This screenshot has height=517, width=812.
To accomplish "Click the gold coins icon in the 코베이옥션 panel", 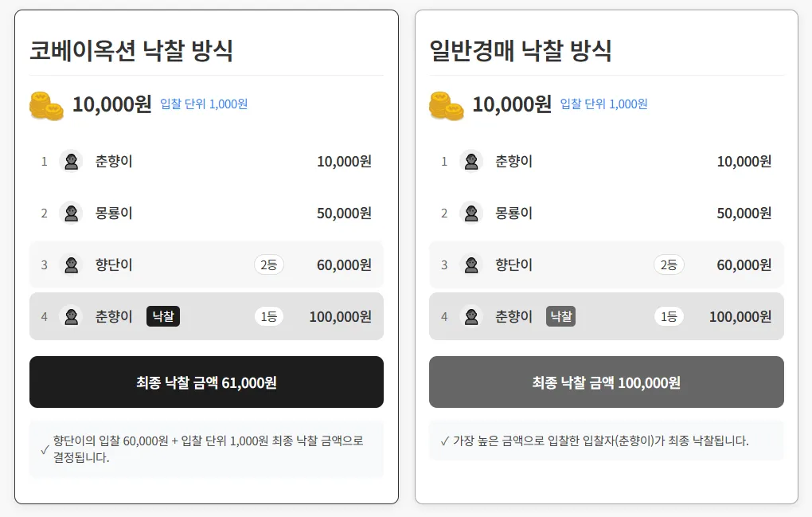I will click(x=47, y=106).
